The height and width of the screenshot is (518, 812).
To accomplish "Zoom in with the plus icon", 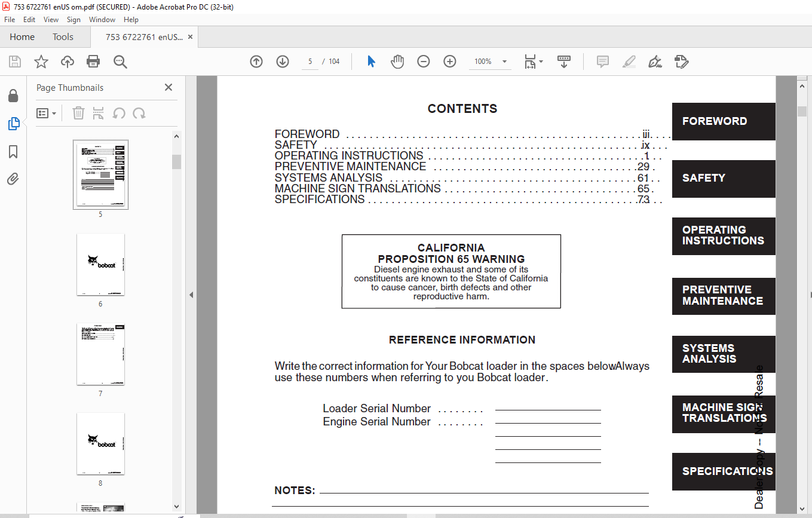I will click(x=450, y=62).
